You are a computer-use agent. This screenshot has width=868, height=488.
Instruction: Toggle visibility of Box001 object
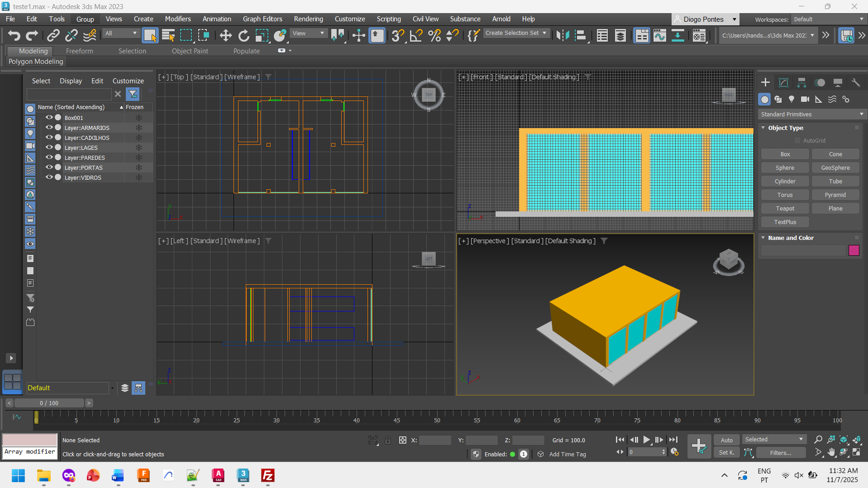(49, 118)
